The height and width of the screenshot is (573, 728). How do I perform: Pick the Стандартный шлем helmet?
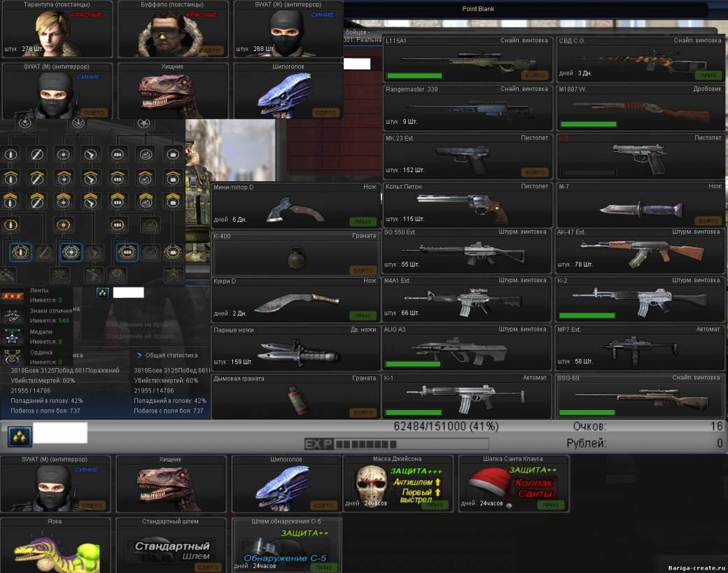pos(171,545)
